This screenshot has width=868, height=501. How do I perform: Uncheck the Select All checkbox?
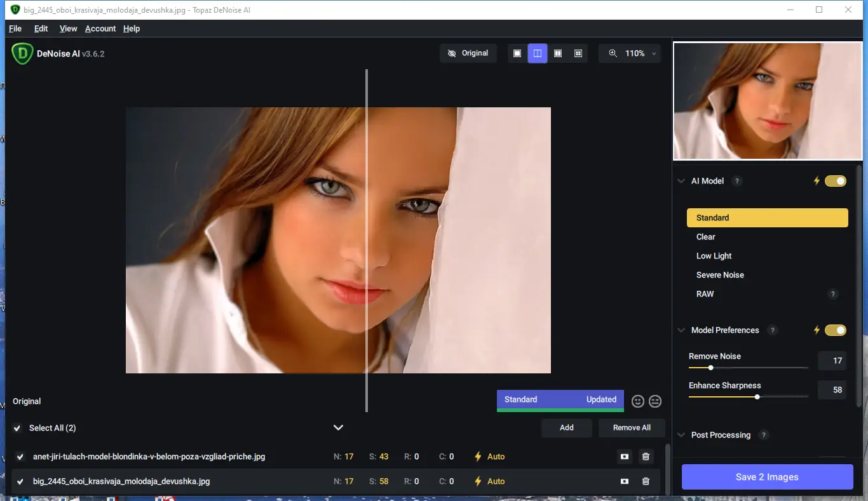coord(17,428)
